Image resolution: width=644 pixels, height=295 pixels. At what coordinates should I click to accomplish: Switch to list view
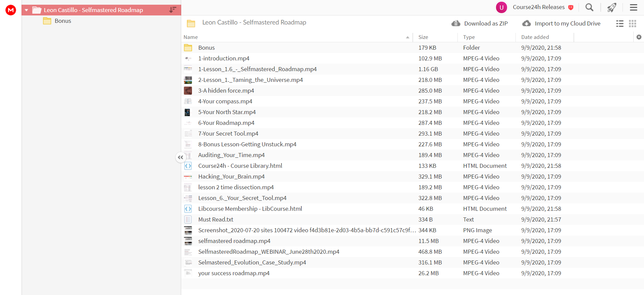pyautogui.click(x=620, y=23)
